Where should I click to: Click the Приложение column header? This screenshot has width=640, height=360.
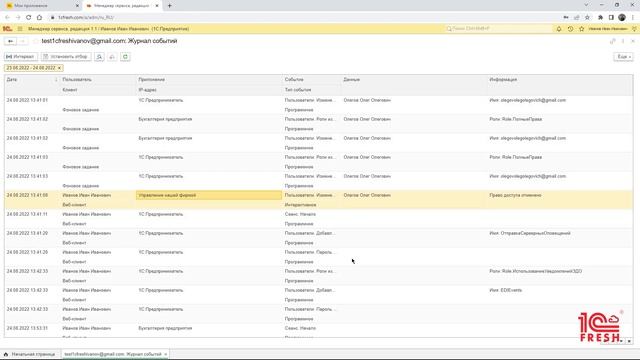coord(209,80)
